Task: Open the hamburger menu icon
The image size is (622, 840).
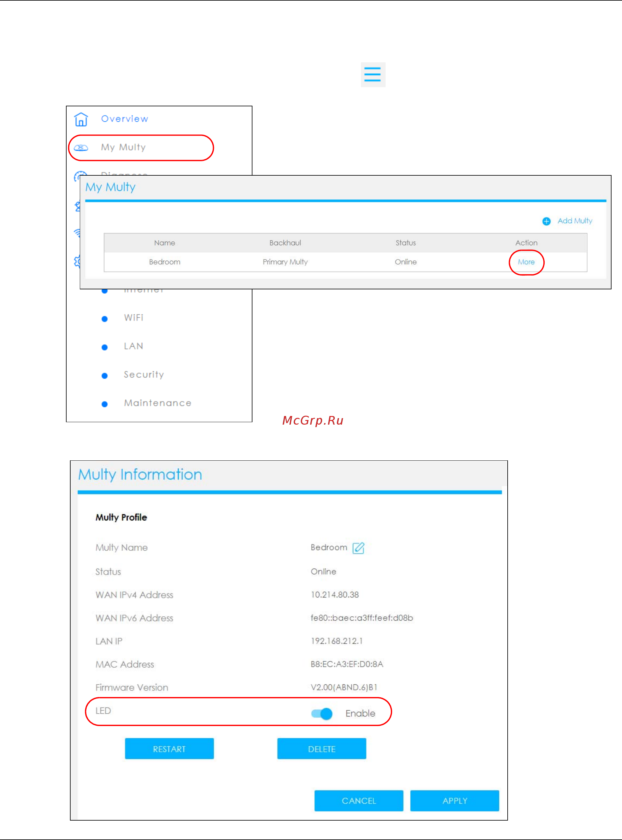Action: pos(373,75)
